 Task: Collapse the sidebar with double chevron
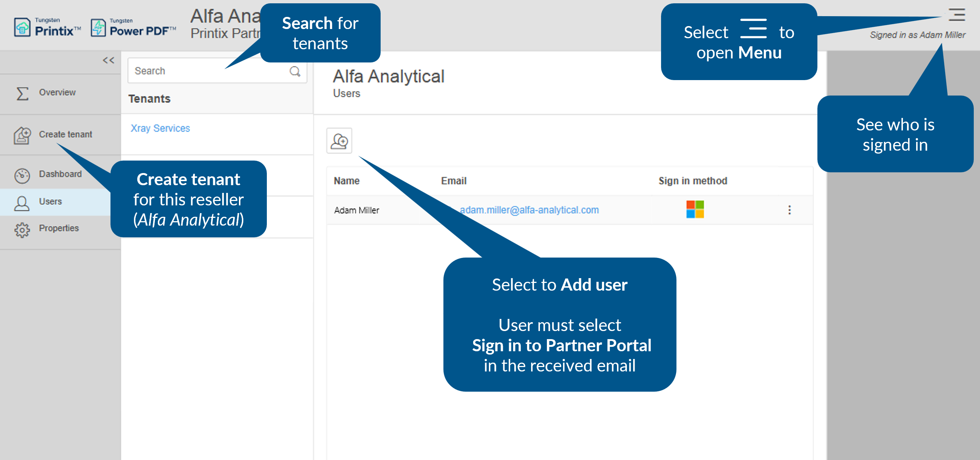click(108, 60)
